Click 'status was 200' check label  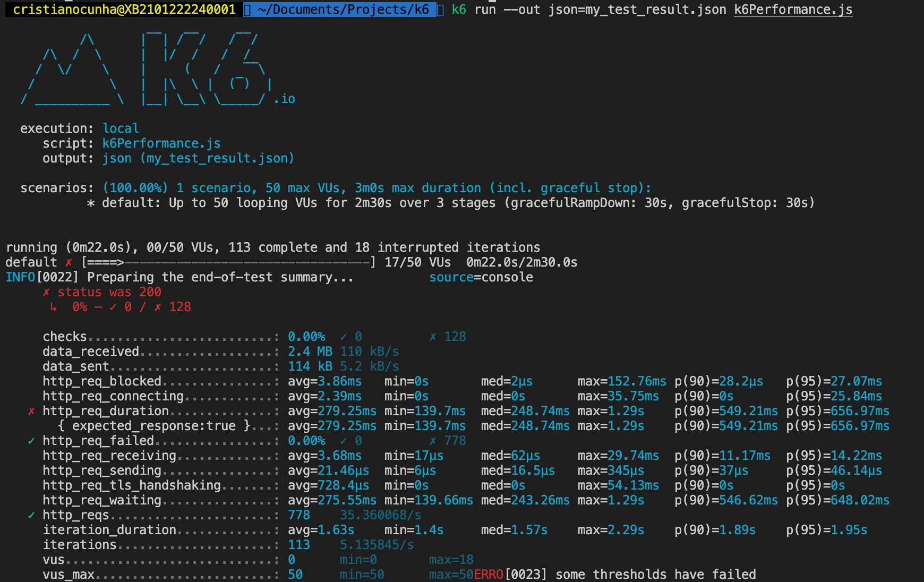(x=109, y=292)
